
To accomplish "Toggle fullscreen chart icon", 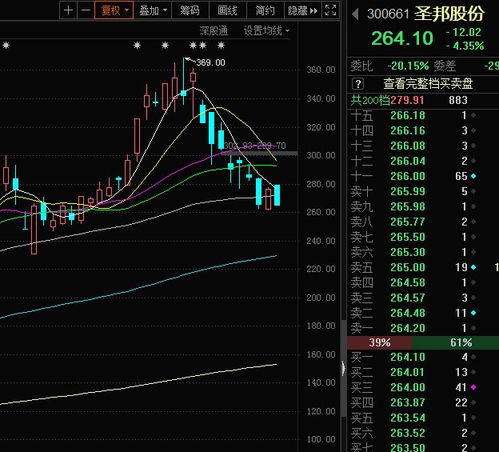I will pos(330,10).
